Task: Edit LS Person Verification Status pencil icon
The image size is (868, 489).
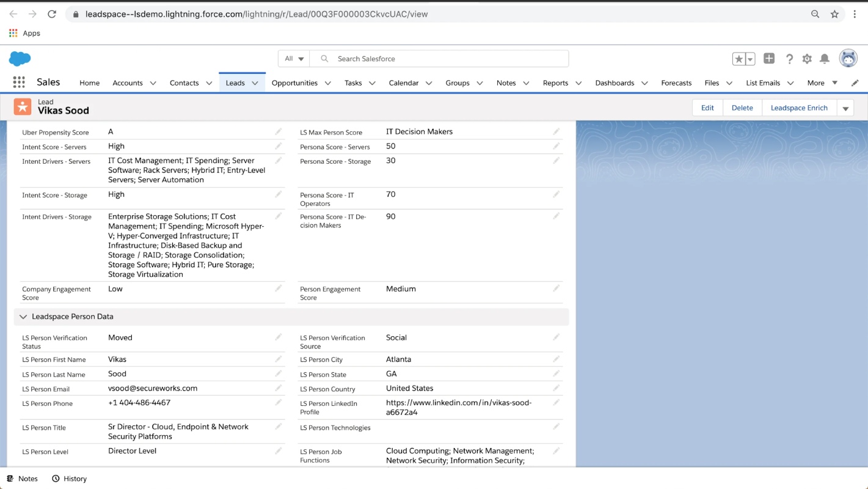Action: [278, 337]
